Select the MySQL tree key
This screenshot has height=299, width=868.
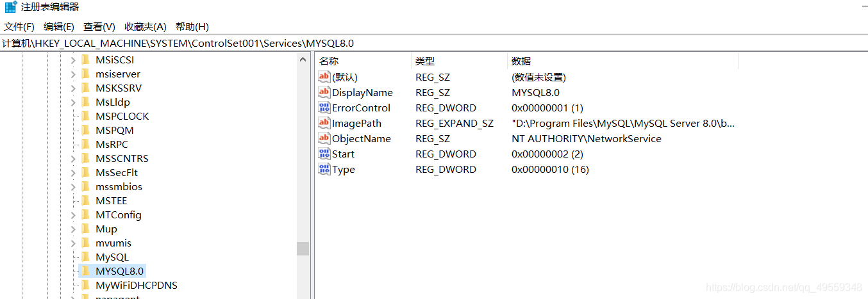pyautogui.click(x=112, y=257)
